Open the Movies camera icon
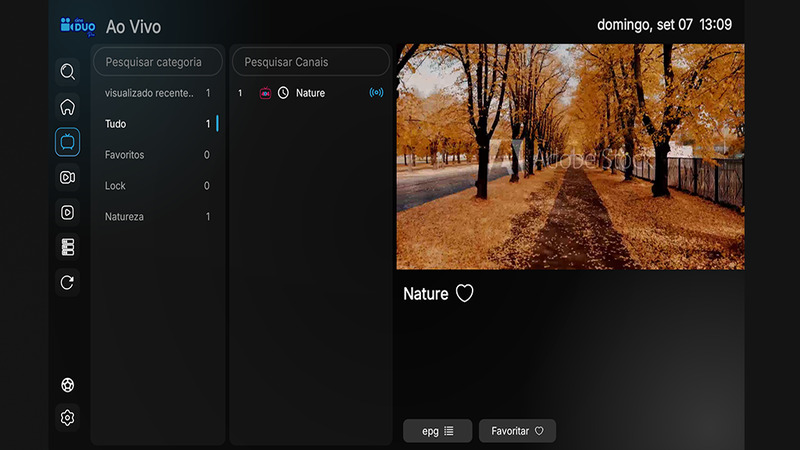Viewport: 800px width, 450px height. click(x=67, y=177)
